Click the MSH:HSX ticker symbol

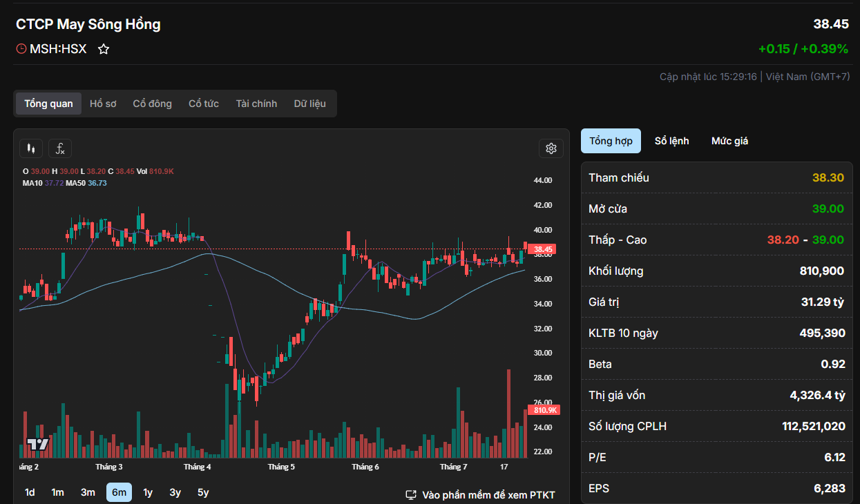tap(58, 49)
